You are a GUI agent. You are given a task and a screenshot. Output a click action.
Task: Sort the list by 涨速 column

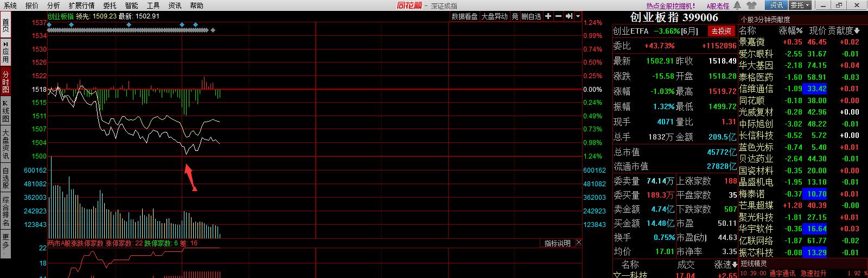click(x=726, y=264)
